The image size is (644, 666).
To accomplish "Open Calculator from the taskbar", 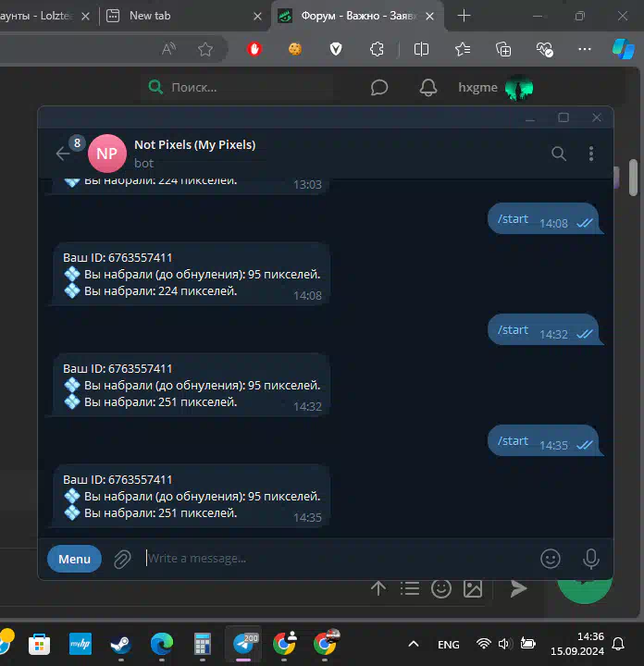I will (203, 644).
